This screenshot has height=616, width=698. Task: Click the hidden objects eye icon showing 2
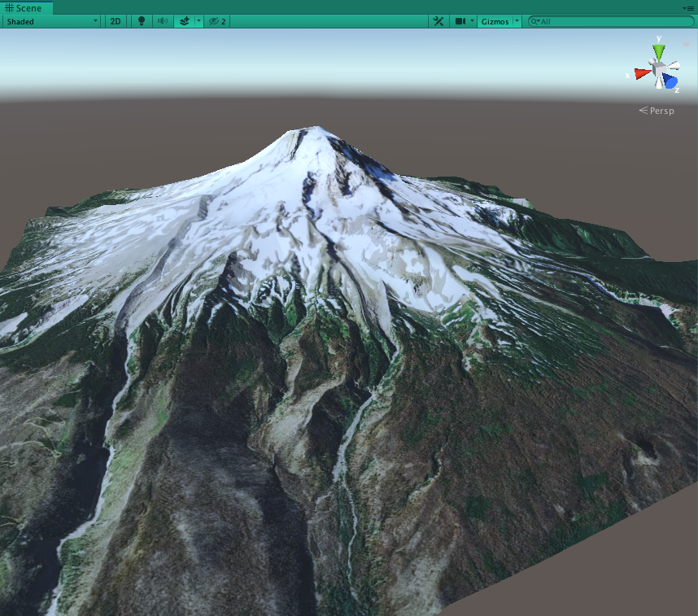pos(215,21)
